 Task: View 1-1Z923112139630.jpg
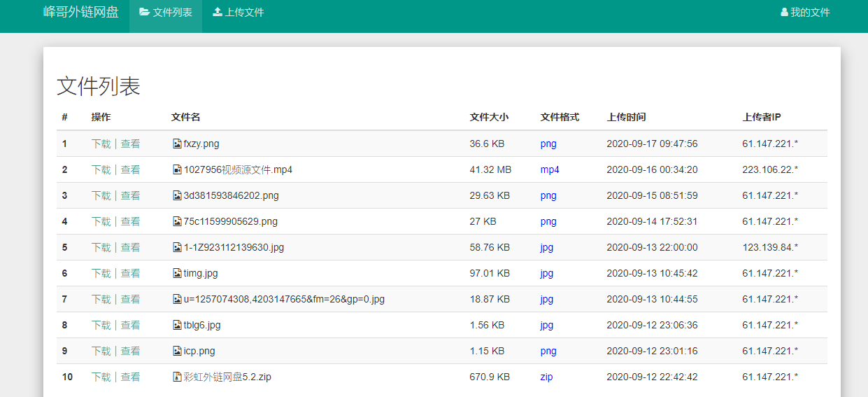pos(130,247)
